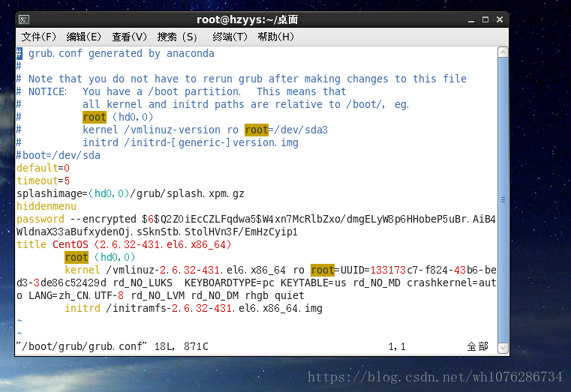Click the 'hiddenmenu' line
Image resolution: width=571 pixels, height=392 pixels.
tap(47, 207)
